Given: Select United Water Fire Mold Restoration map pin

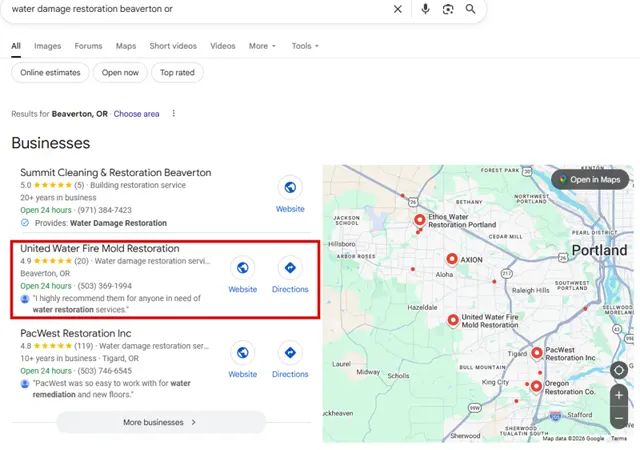Looking at the screenshot, I should pyautogui.click(x=453, y=320).
